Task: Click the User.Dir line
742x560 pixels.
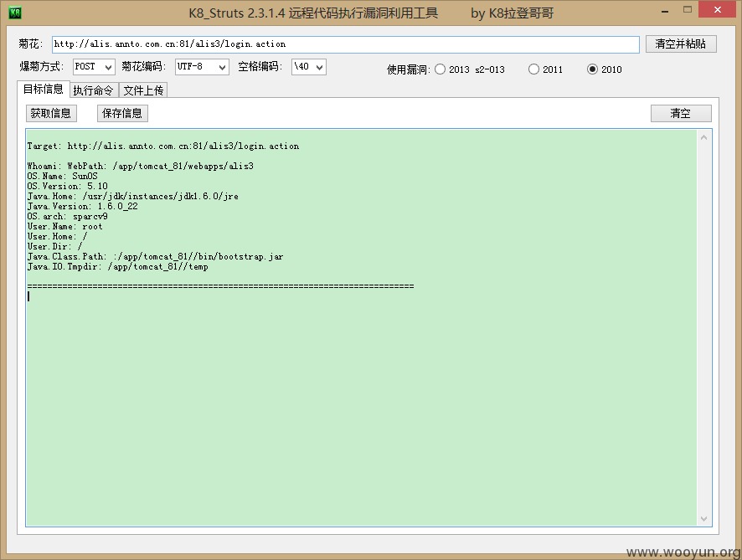Action: coord(55,246)
